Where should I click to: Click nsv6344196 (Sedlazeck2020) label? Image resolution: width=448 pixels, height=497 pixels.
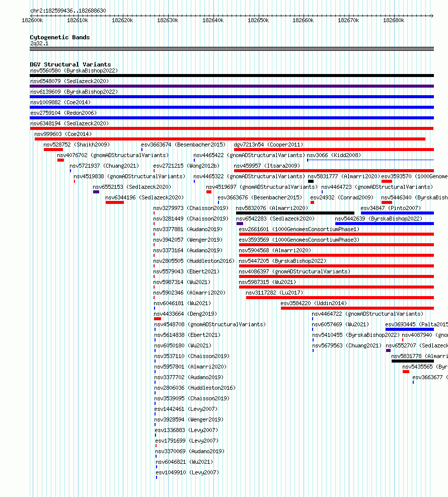click(144, 197)
